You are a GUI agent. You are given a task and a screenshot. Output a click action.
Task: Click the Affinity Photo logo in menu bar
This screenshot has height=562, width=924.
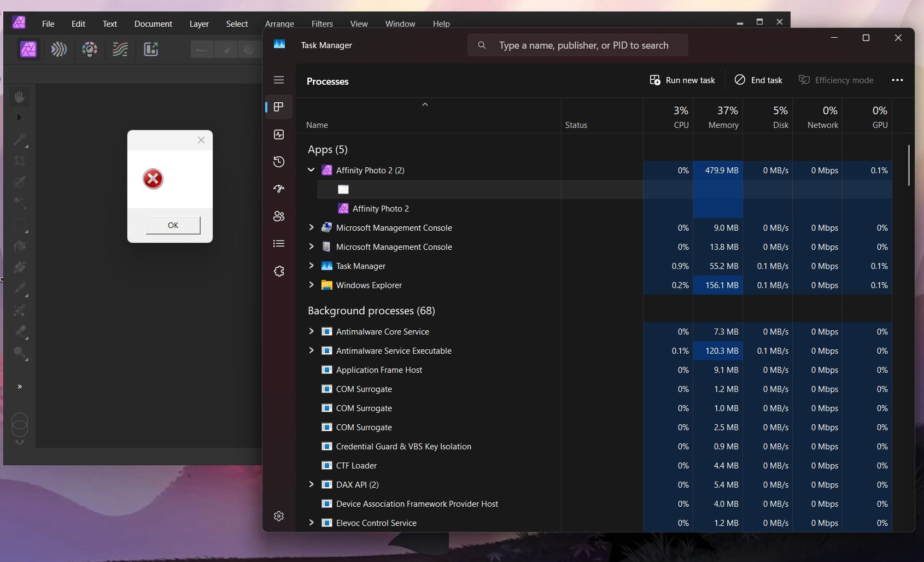(19, 22)
